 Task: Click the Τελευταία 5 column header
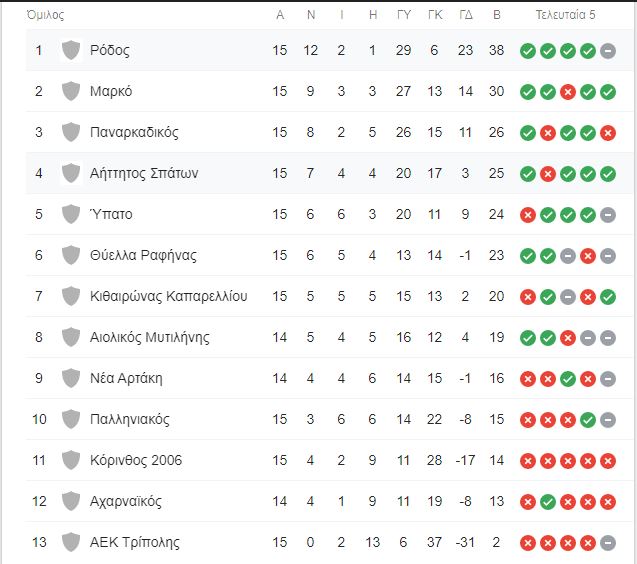coord(566,16)
